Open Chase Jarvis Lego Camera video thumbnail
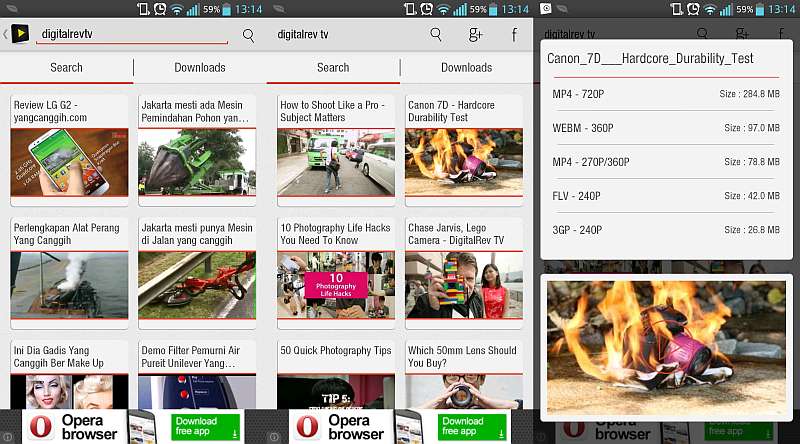 pos(464,285)
